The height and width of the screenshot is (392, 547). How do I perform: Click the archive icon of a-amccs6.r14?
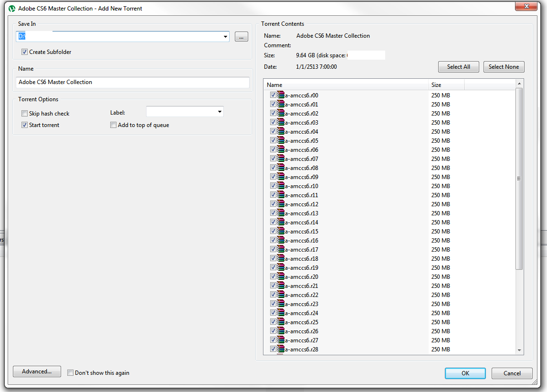(x=281, y=222)
